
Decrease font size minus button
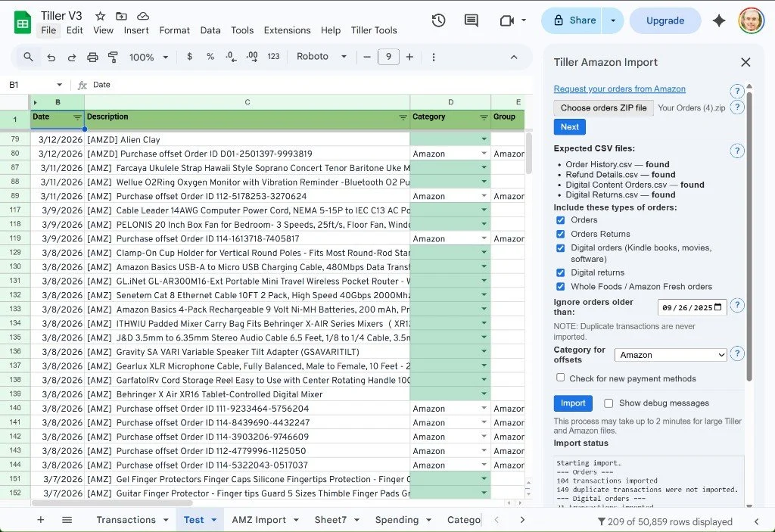367,57
